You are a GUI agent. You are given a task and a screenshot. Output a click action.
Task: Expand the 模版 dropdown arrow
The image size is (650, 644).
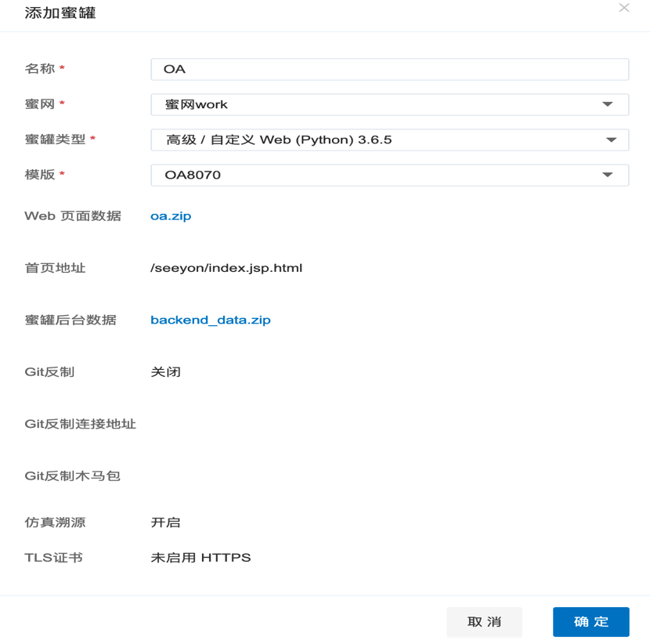click(x=607, y=175)
